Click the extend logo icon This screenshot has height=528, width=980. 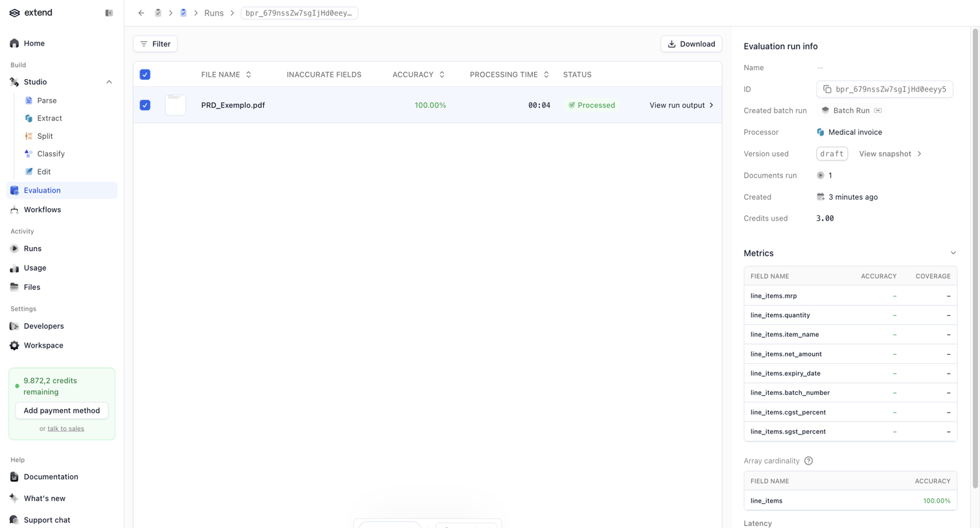pyautogui.click(x=14, y=13)
